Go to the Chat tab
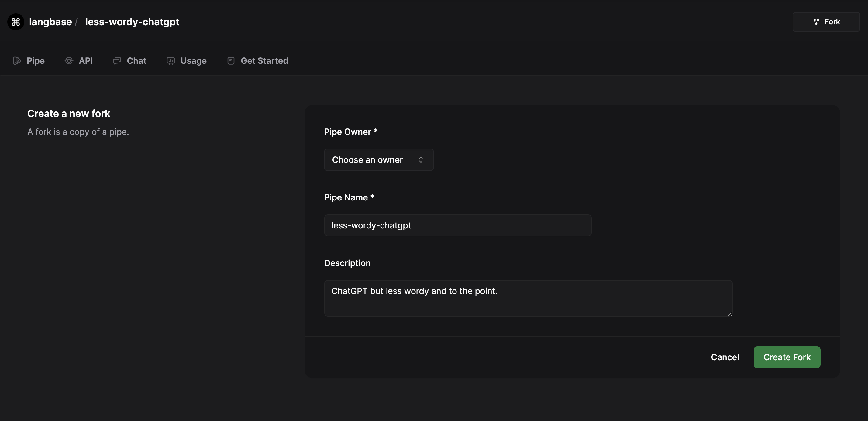 (x=136, y=61)
